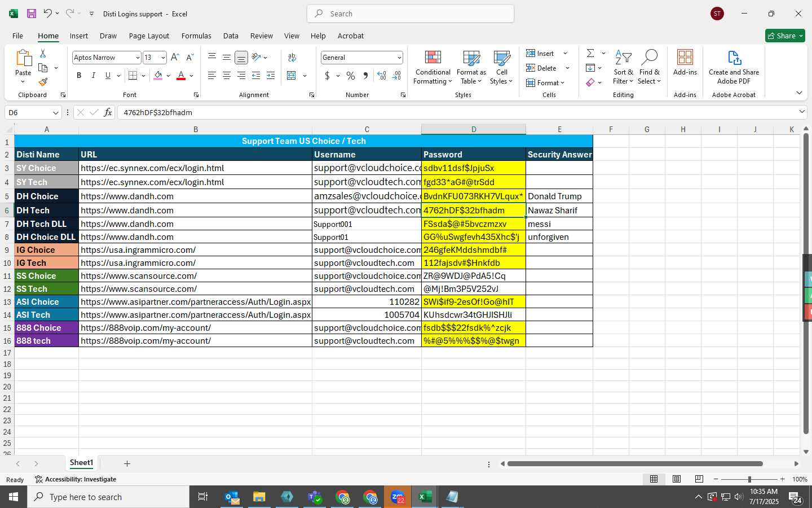Increase the cell indent
This screenshot has width=812, height=508.
pyautogui.click(x=271, y=76)
